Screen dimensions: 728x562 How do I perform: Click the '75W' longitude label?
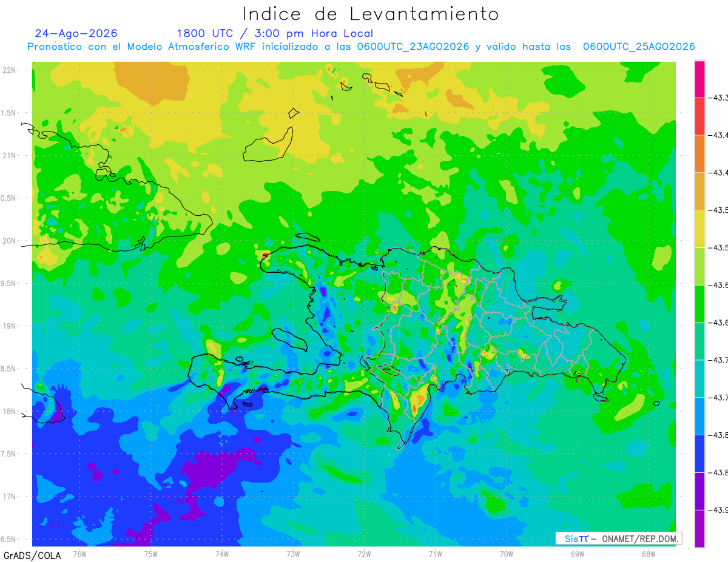click(x=151, y=554)
